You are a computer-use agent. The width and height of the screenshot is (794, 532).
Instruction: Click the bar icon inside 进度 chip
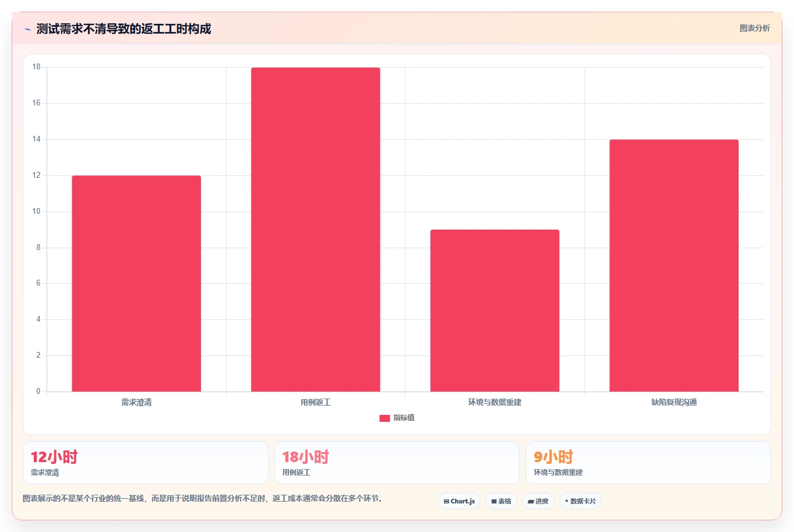pyautogui.click(x=531, y=501)
